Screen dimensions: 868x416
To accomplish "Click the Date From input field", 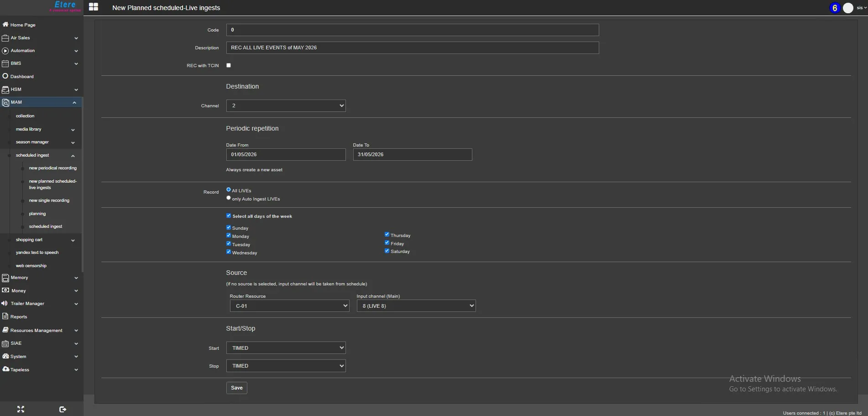I will (286, 155).
